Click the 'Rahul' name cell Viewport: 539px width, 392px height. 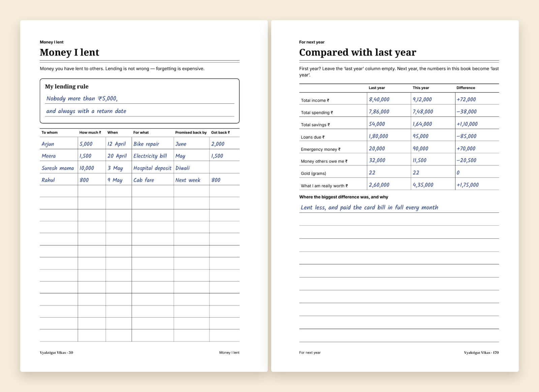point(48,180)
